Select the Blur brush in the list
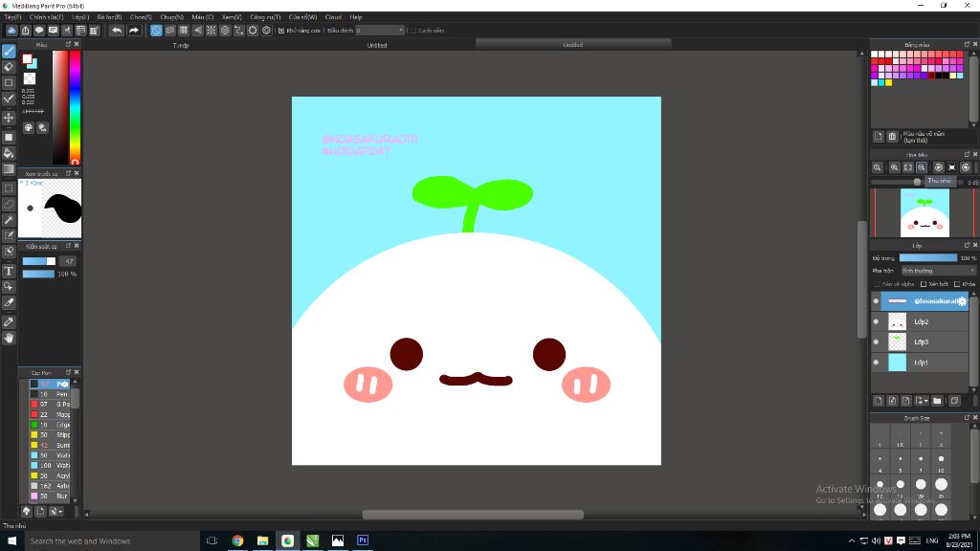This screenshot has width=980, height=551. coord(50,496)
